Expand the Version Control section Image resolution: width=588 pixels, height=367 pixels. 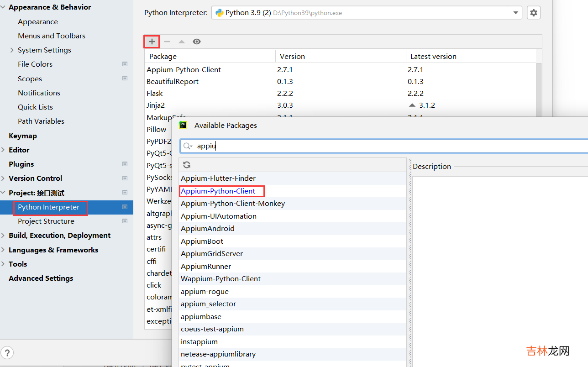click(x=4, y=178)
